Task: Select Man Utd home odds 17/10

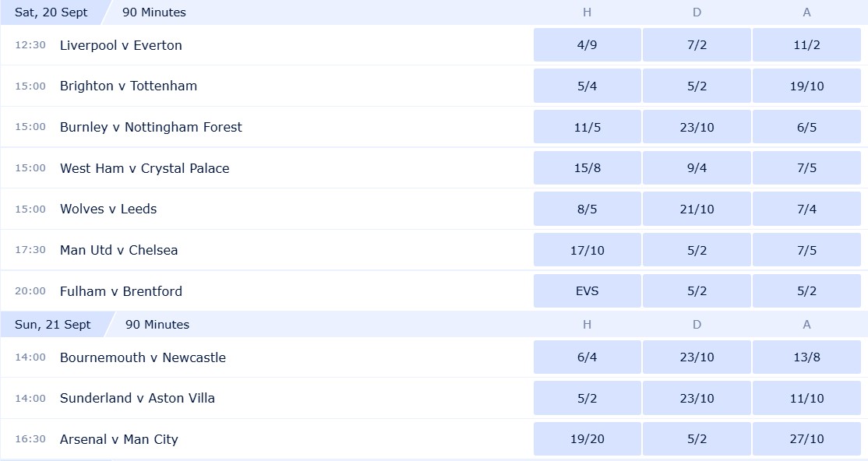Action: point(587,250)
